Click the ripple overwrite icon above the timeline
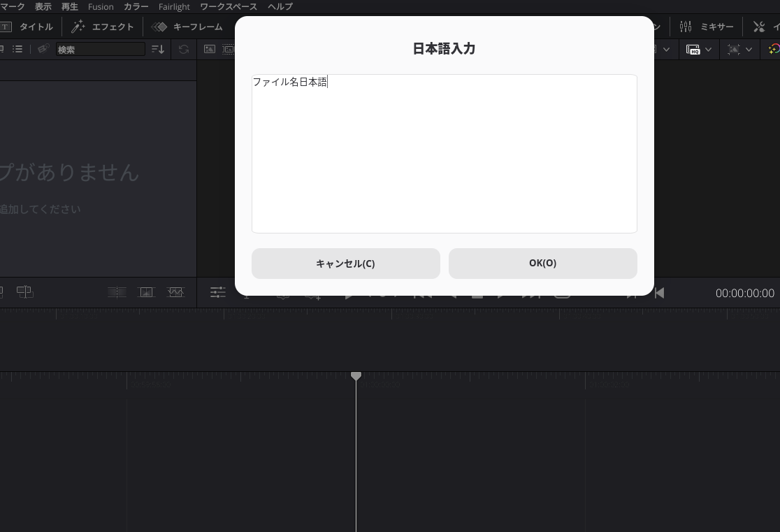Viewport: 780px width, 532px height. [x=175, y=292]
